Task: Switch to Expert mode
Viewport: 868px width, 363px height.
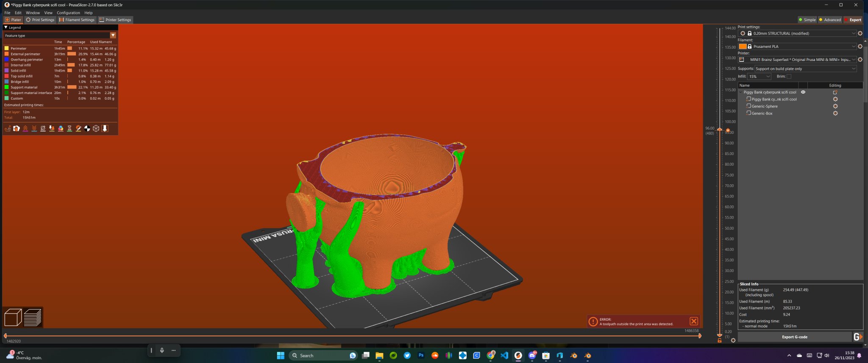Action: (x=853, y=20)
